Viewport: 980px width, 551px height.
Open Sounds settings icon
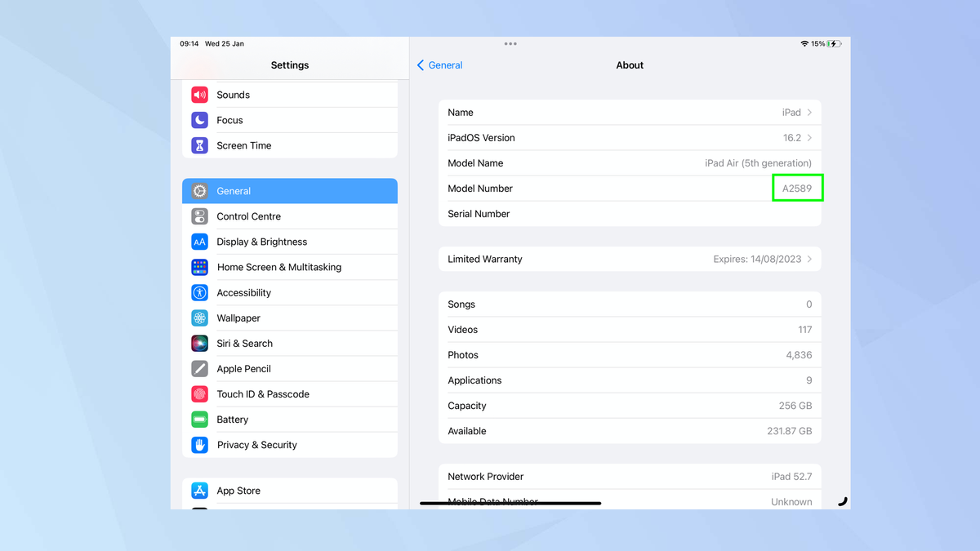click(199, 94)
